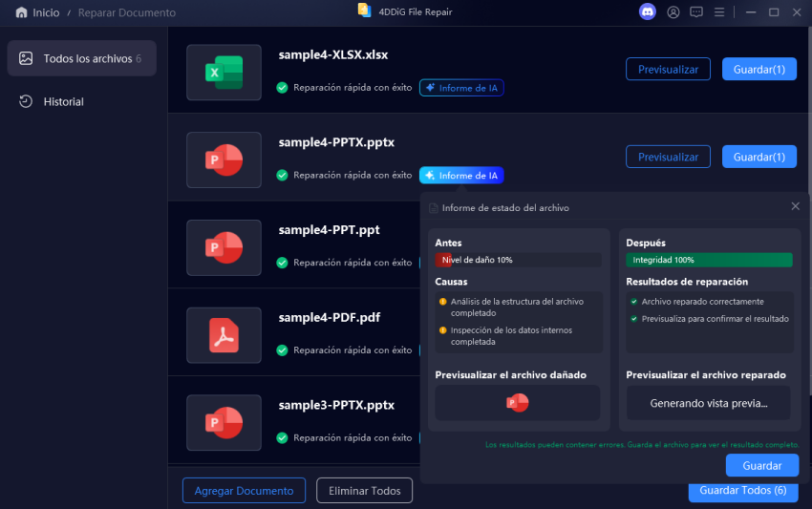812x509 pixels.
Task: Click the PowerPoint icon of sample4-PPTX.pptx
Action: pyautogui.click(x=224, y=160)
